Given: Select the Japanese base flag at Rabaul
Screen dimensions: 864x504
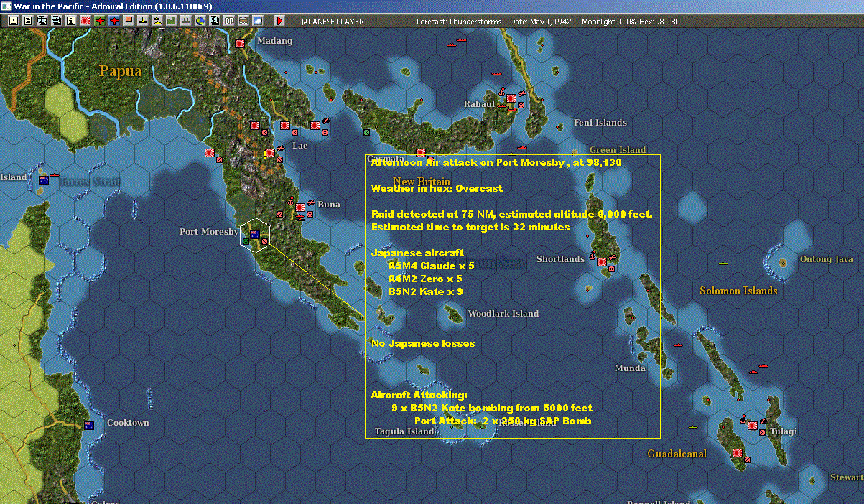Looking at the screenshot, I should [x=511, y=98].
